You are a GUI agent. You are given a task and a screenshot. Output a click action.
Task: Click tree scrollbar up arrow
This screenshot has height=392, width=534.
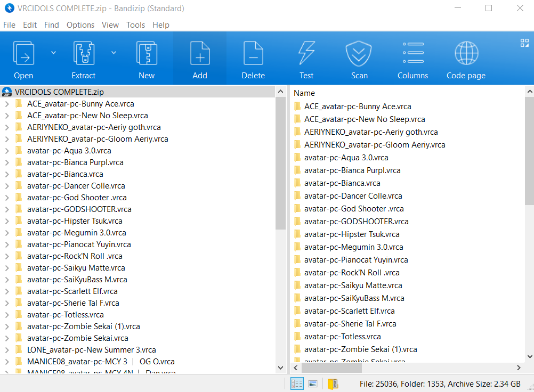click(281, 92)
